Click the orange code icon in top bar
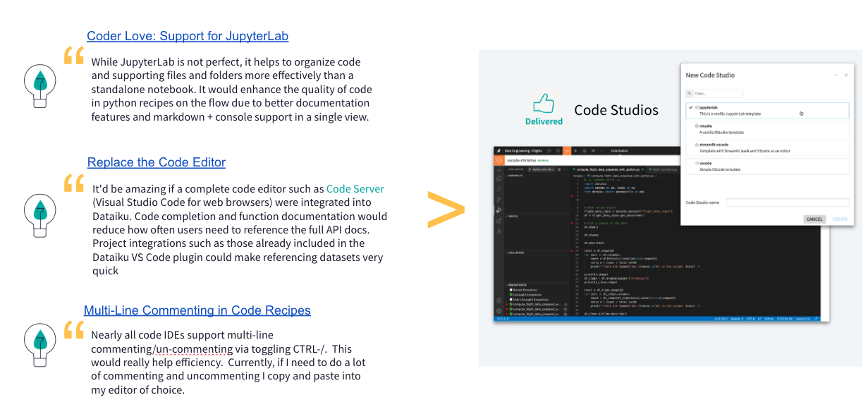The width and height of the screenshot is (868, 419). (567, 151)
